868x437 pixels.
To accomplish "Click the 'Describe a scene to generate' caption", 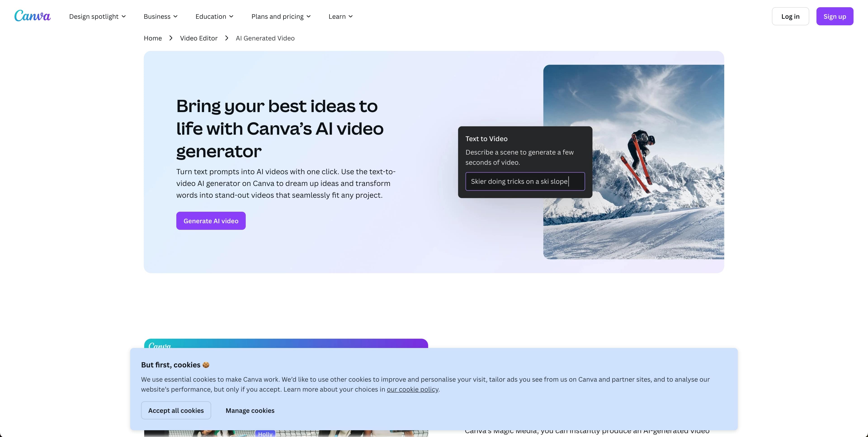I will (519, 157).
